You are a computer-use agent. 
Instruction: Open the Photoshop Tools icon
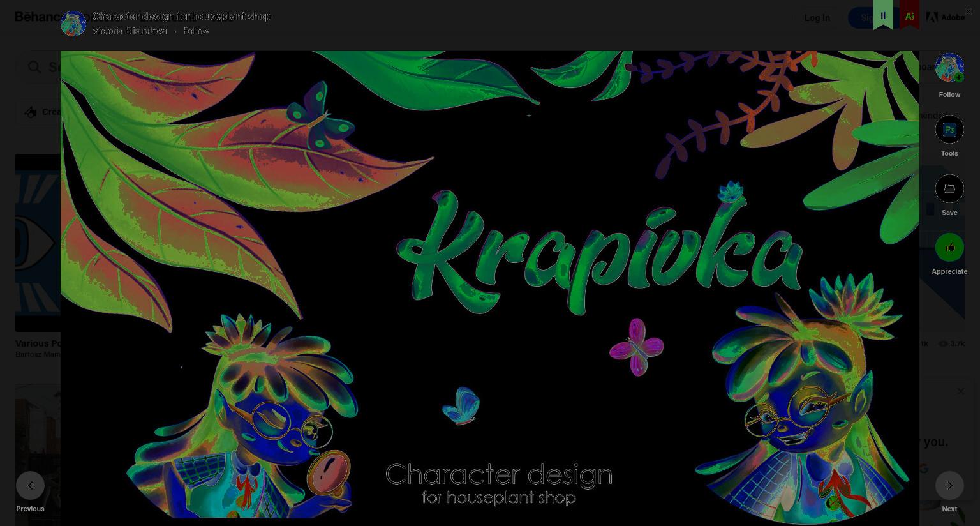pos(949,130)
